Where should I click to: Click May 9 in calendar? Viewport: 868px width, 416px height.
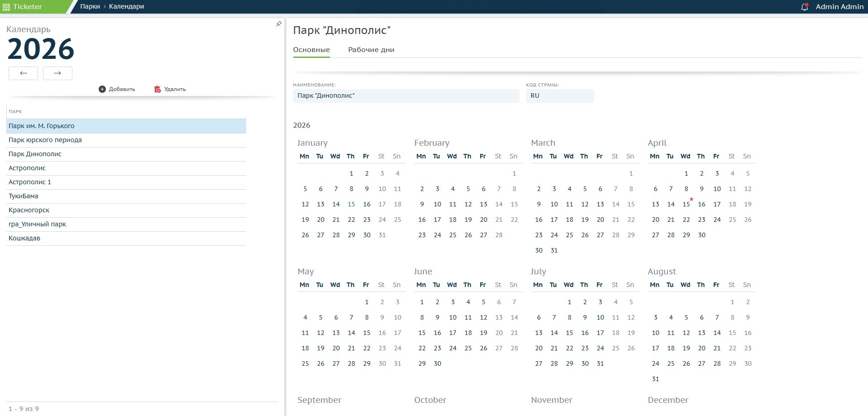click(x=382, y=317)
